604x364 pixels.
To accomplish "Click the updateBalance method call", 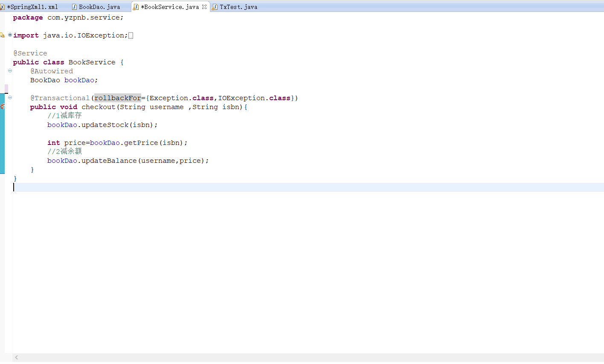I will pyautogui.click(x=109, y=161).
